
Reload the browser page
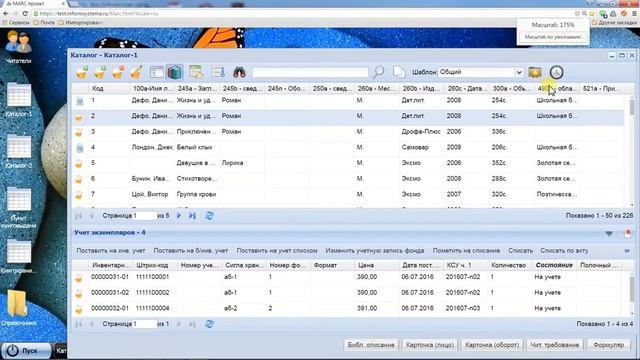[25, 13]
